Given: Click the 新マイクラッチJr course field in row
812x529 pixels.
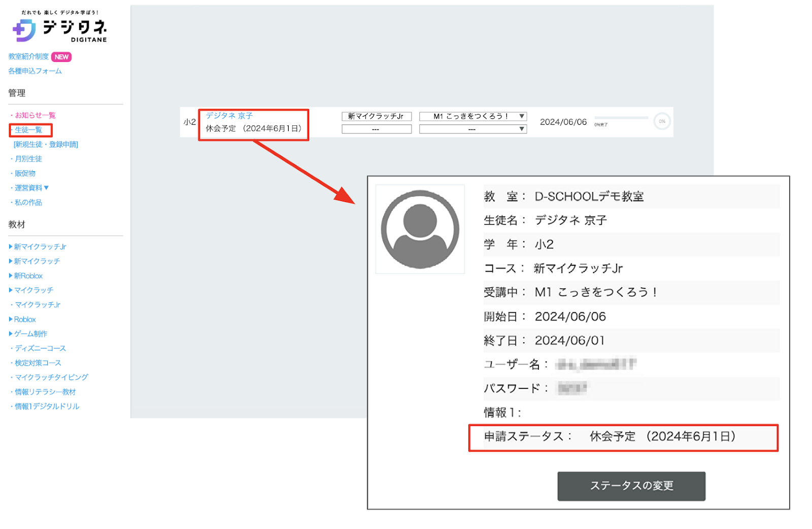Looking at the screenshot, I should pyautogui.click(x=376, y=116).
